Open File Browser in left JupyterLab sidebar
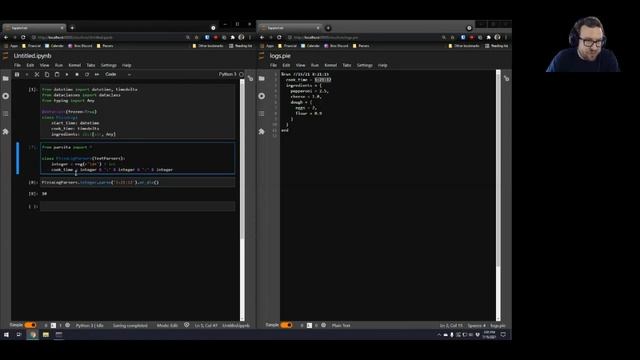The image size is (640, 360). [6, 78]
